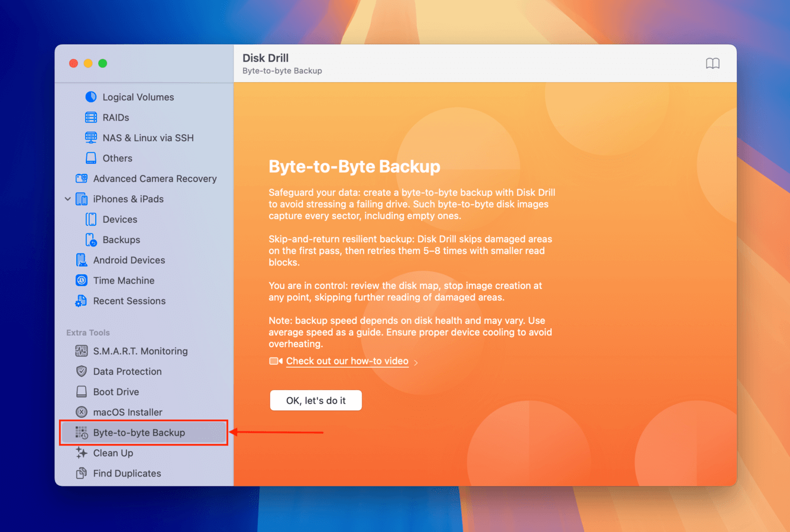This screenshot has height=532, width=790.
Task: Click the macOS Installer icon
Action: pos(82,412)
